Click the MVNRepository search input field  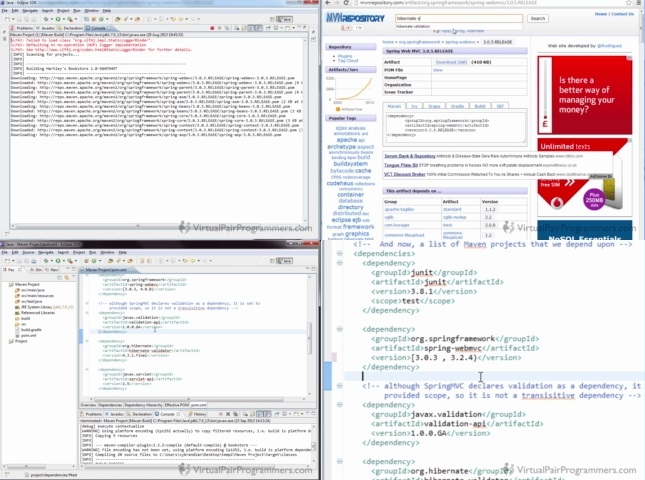tap(459, 19)
